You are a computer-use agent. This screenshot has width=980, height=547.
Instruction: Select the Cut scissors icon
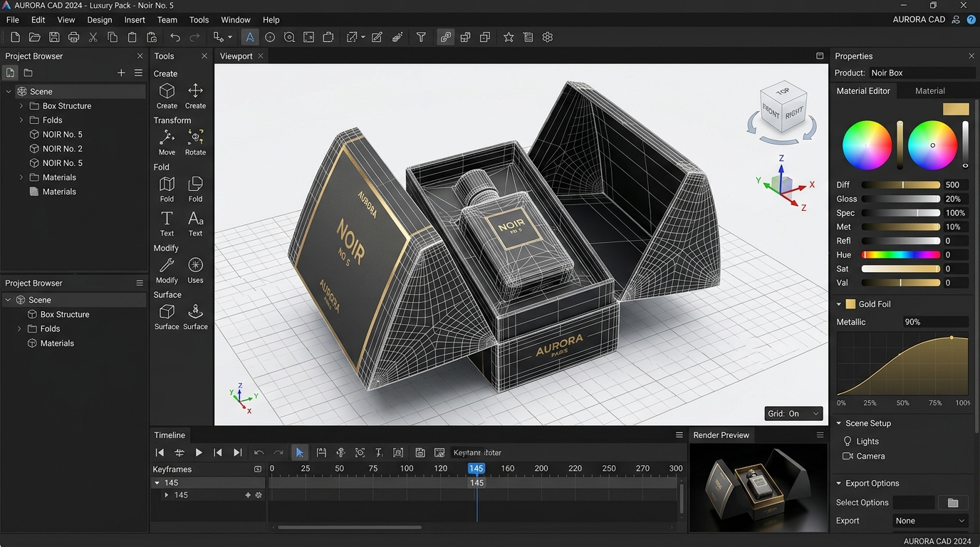point(93,37)
